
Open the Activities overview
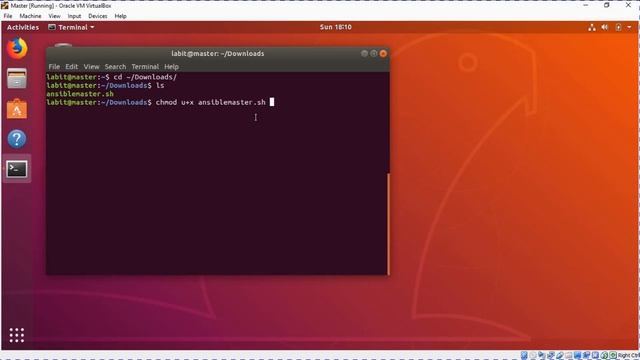tap(23, 27)
